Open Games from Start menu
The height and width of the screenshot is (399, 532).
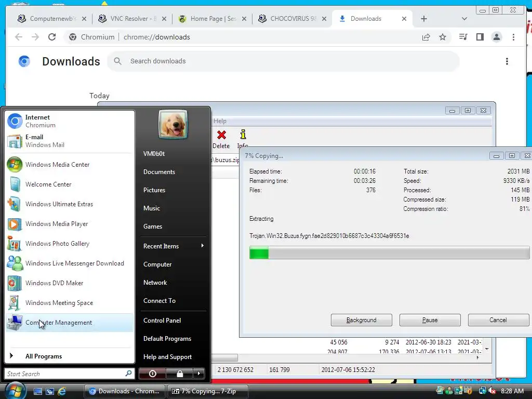173,227
